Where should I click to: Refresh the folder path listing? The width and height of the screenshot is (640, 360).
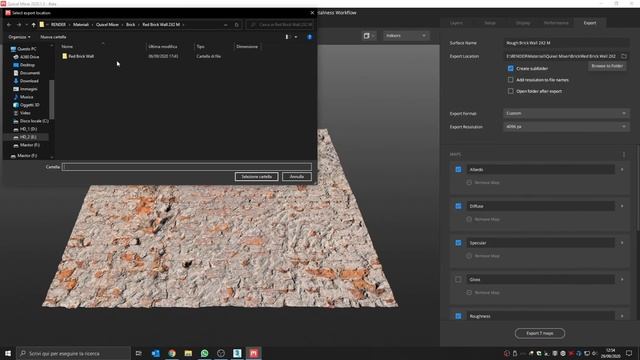(x=236, y=25)
